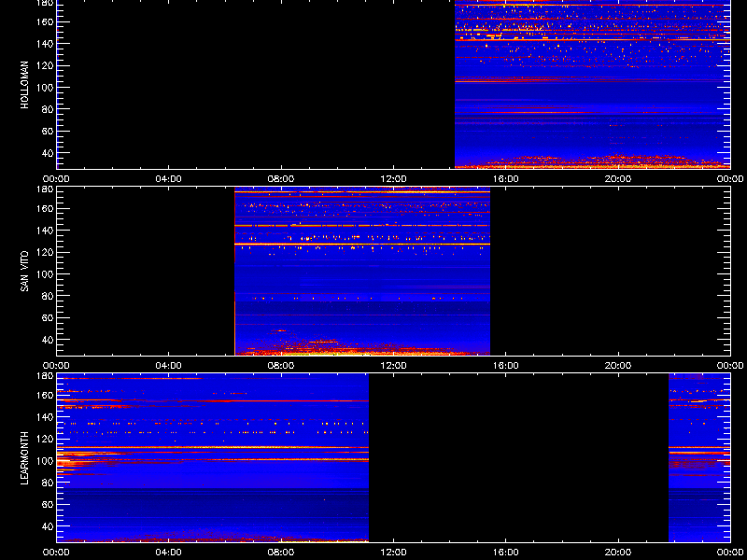Click the San Vito spectrogram data region

click(x=362, y=272)
